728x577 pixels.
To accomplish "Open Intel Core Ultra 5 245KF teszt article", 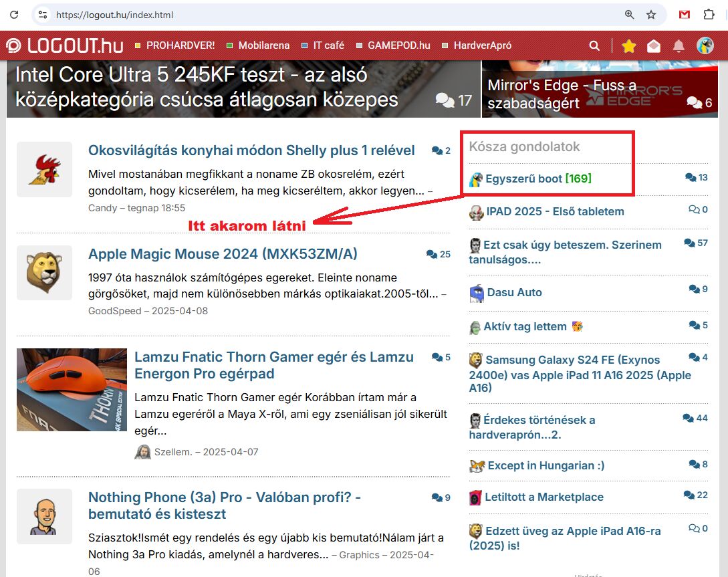I will point(207,88).
